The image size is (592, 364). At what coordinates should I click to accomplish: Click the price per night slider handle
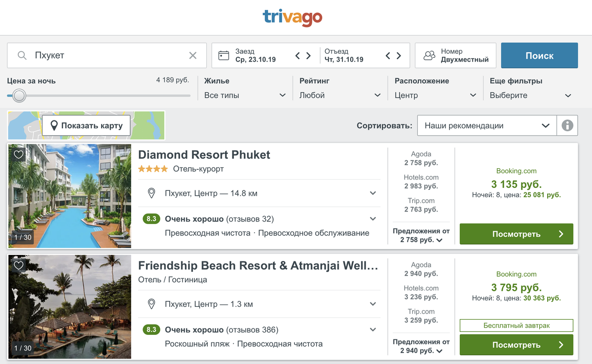[x=19, y=95]
